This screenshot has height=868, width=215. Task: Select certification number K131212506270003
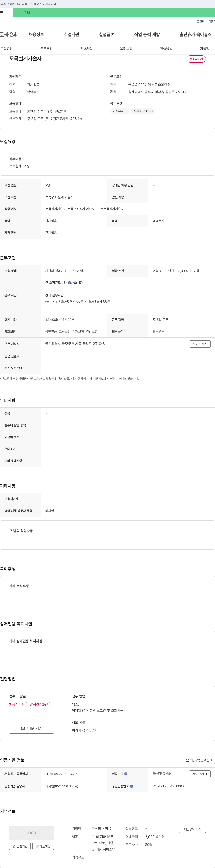point(168,786)
